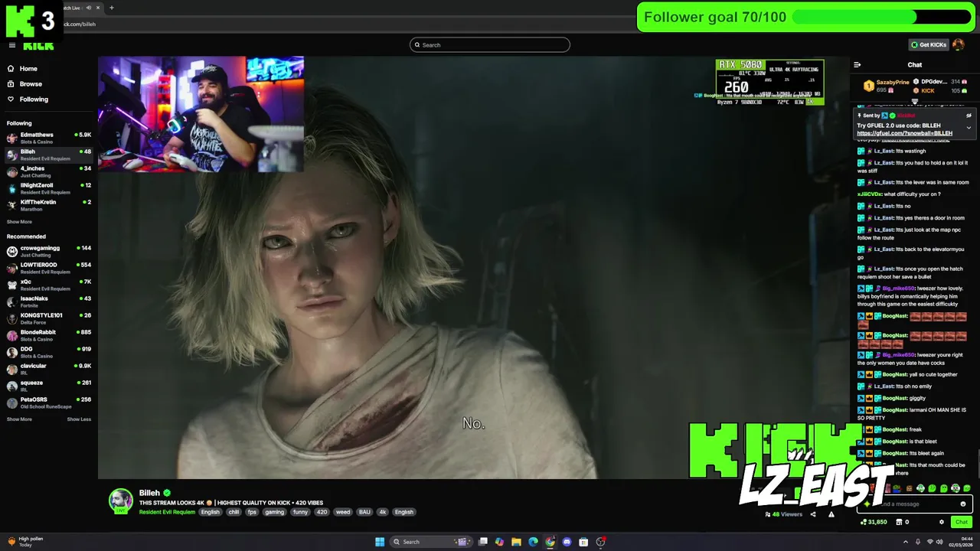The image size is (980, 551).
Task: Open squeeze recommended channel
Action: pos(48,386)
